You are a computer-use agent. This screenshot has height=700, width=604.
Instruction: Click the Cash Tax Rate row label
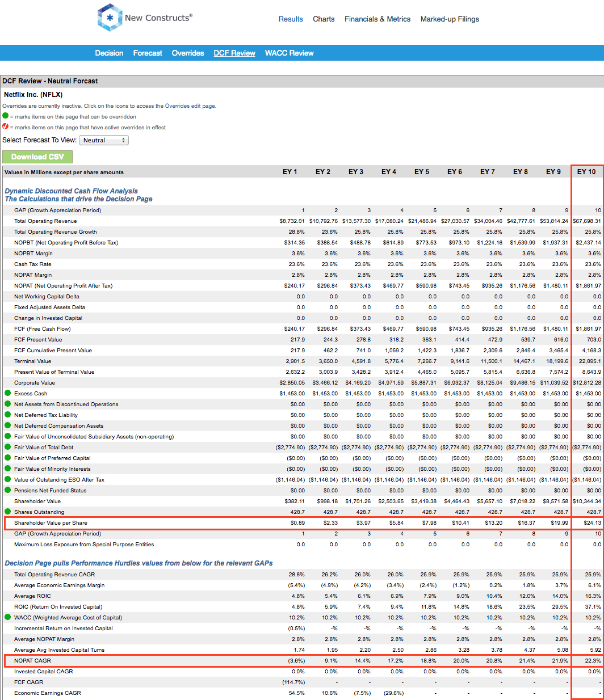click(33, 264)
